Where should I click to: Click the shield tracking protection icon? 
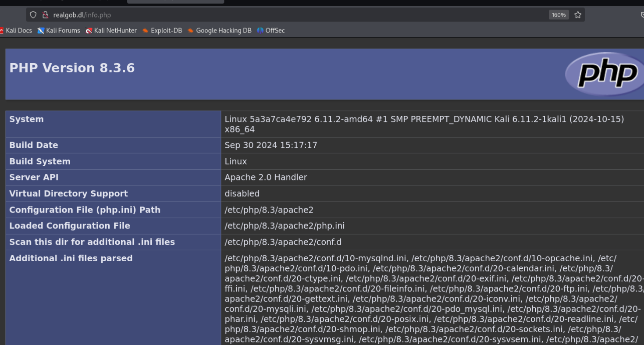(33, 15)
